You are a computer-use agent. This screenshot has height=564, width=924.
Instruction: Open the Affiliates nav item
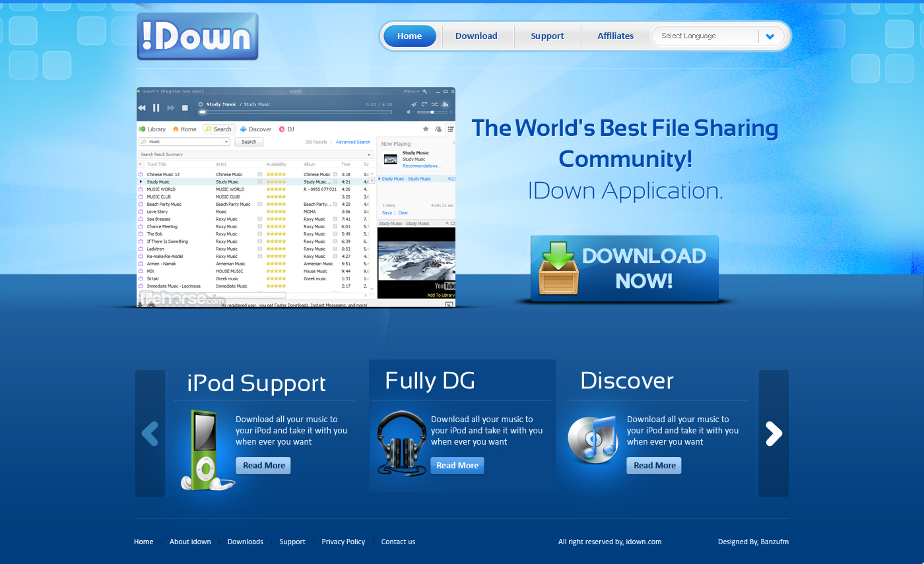coord(616,36)
